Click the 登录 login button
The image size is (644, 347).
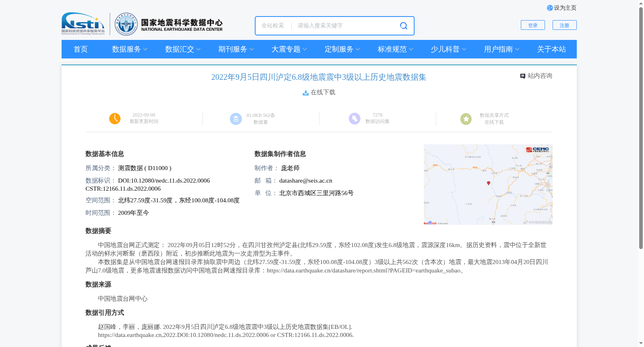[x=533, y=25]
